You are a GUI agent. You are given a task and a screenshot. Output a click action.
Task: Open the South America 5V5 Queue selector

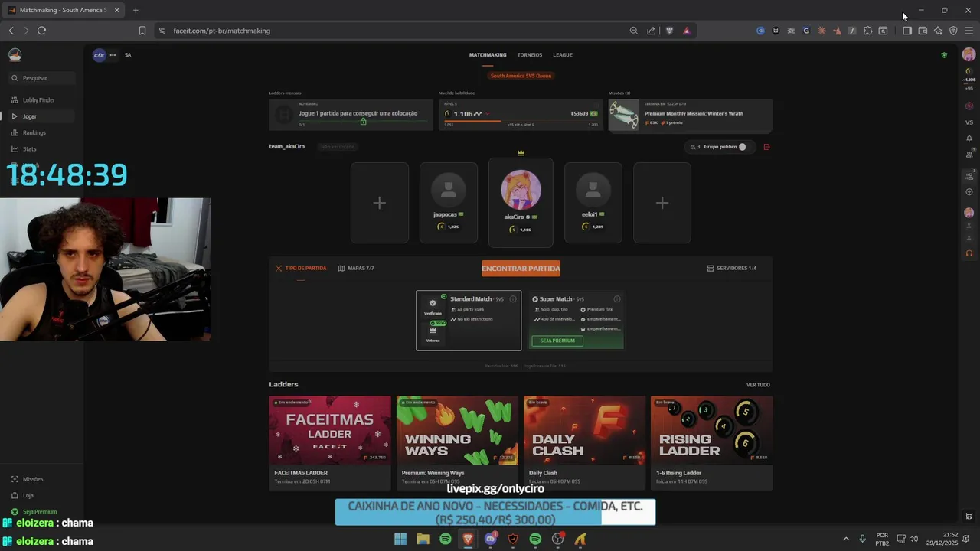[521, 76]
